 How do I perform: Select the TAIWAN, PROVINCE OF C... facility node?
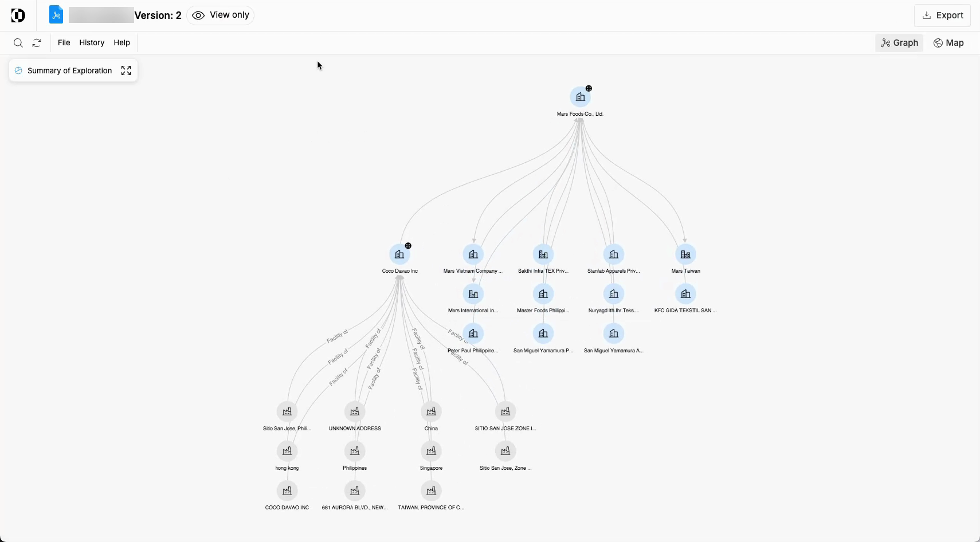431,490
